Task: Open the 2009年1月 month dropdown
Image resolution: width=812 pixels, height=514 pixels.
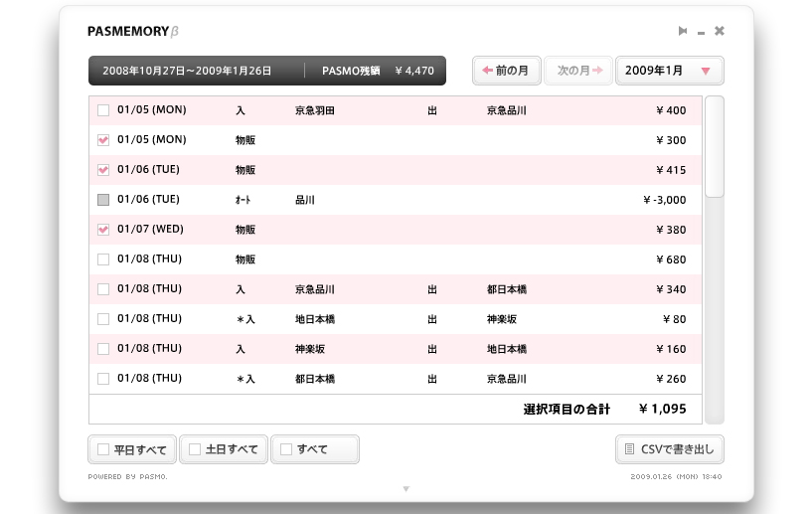Action: pyautogui.click(x=670, y=71)
